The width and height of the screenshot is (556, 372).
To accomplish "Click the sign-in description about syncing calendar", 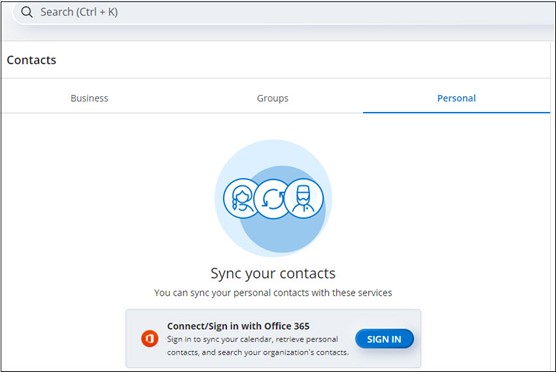I will click(258, 346).
